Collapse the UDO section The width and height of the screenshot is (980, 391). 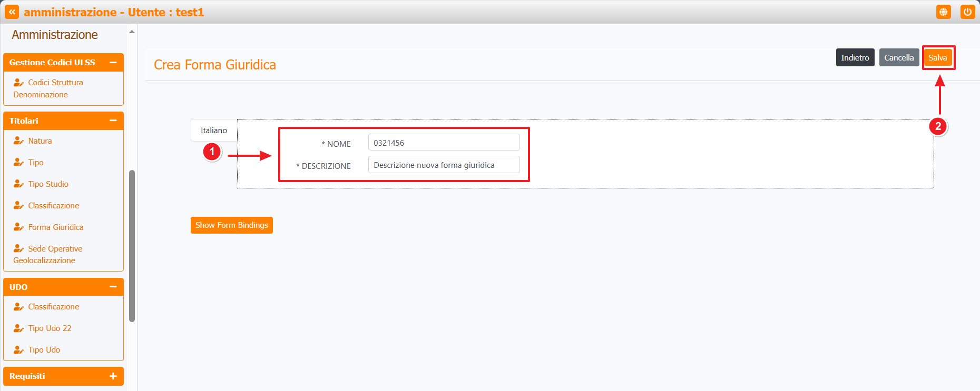(x=113, y=287)
